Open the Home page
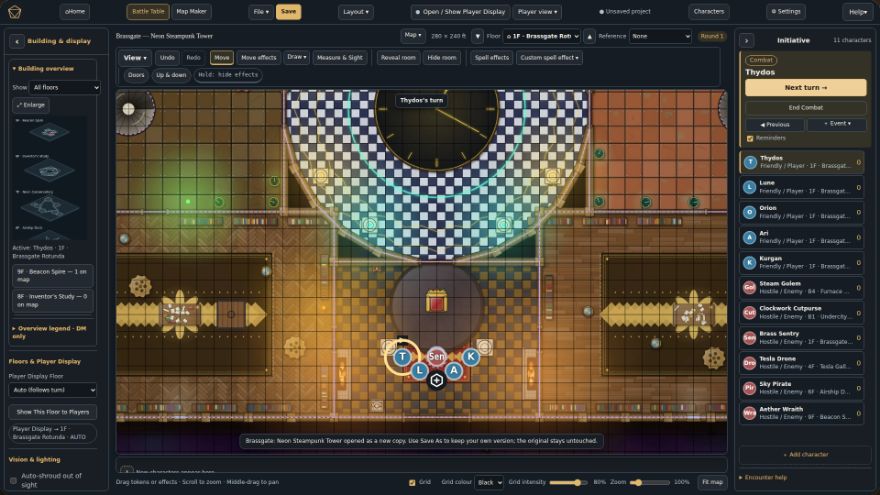The width and height of the screenshot is (880, 495). coord(75,12)
